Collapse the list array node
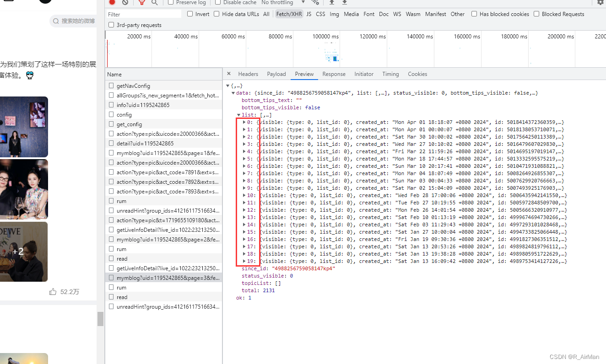The height and width of the screenshot is (364, 606). (239, 115)
